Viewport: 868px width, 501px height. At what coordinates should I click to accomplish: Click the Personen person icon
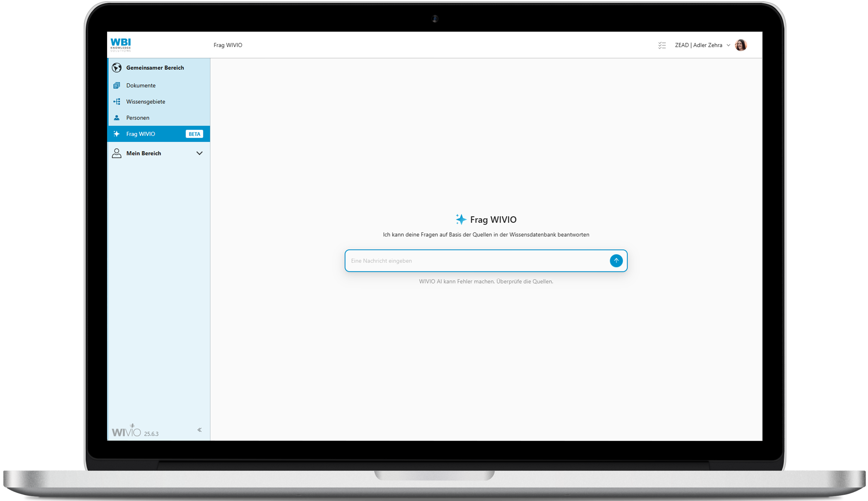[x=117, y=118]
